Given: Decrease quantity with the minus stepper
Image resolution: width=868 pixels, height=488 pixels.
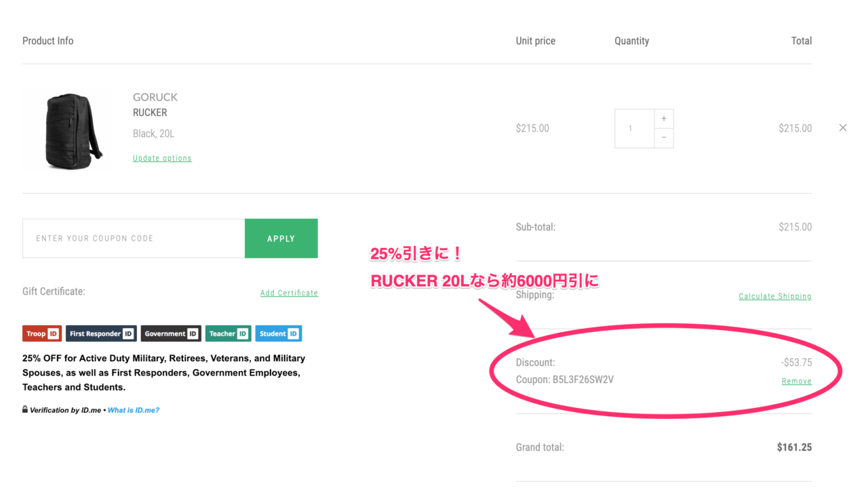Looking at the screenshot, I should tap(664, 138).
